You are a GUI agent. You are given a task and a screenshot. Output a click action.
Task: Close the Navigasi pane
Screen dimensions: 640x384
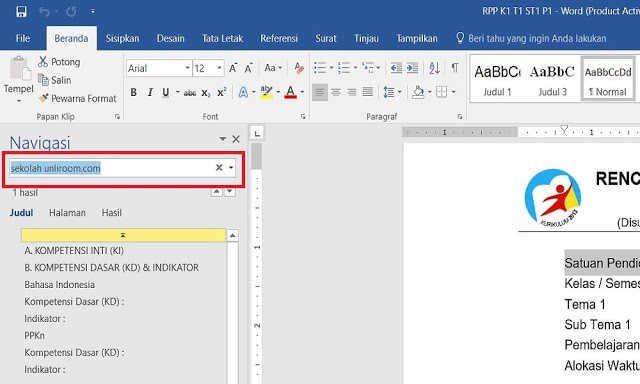click(x=236, y=139)
